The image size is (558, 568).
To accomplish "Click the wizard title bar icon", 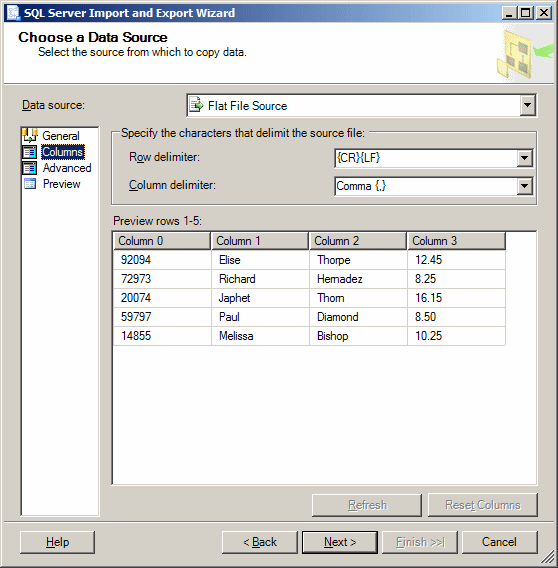I will (x=13, y=13).
